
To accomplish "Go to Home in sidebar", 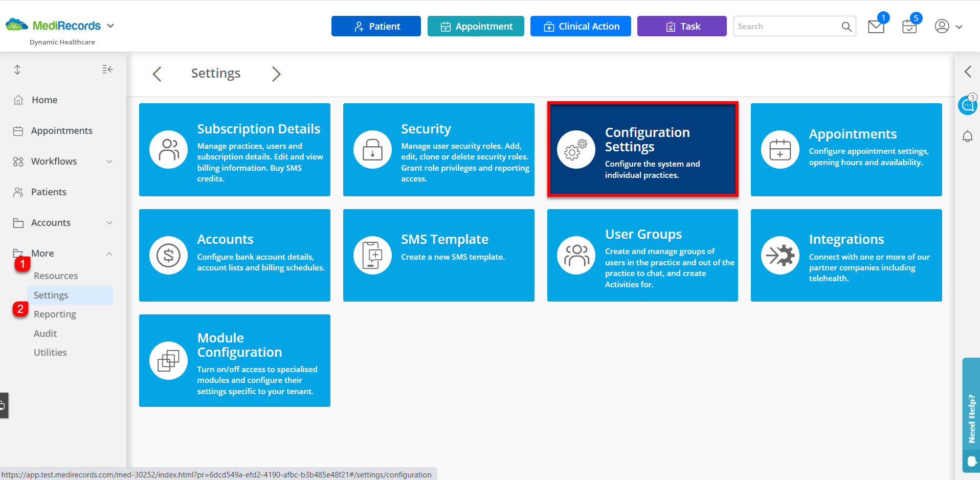I will click(44, 100).
